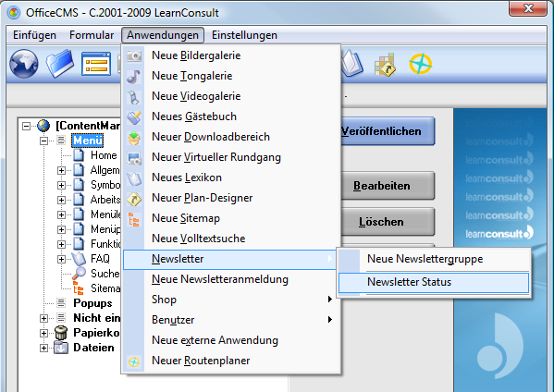Collapse the Menü tree node
The height and width of the screenshot is (392, 554).
[x=43, y=141]
